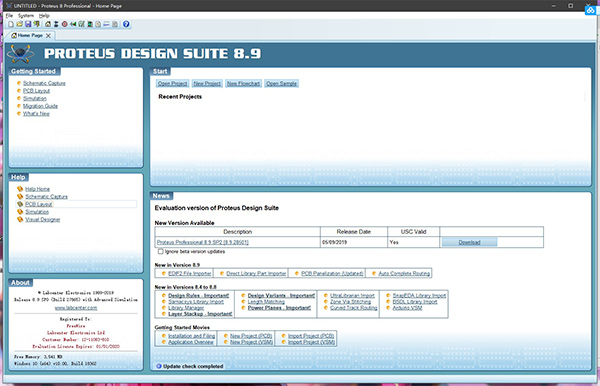Viewport: 600px width, 386px height.
Task: Save the project with the floppy disk icon
Action: click(x=28, y=24)
